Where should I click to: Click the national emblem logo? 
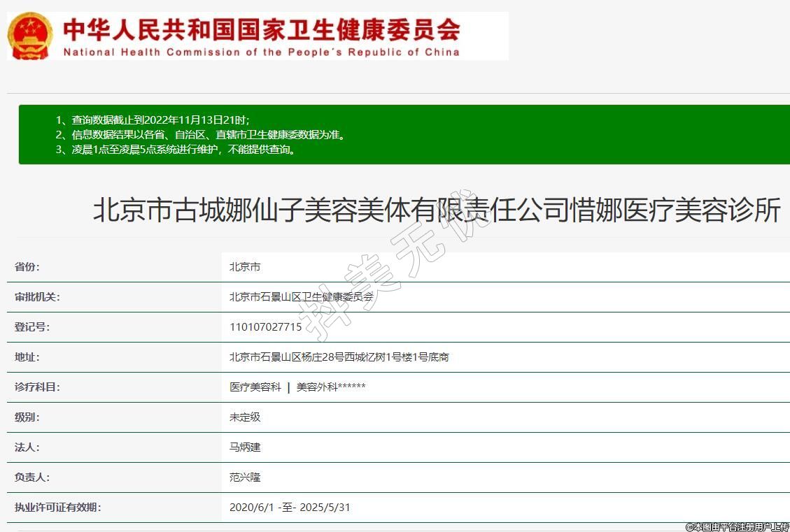[x=29, y=36]
